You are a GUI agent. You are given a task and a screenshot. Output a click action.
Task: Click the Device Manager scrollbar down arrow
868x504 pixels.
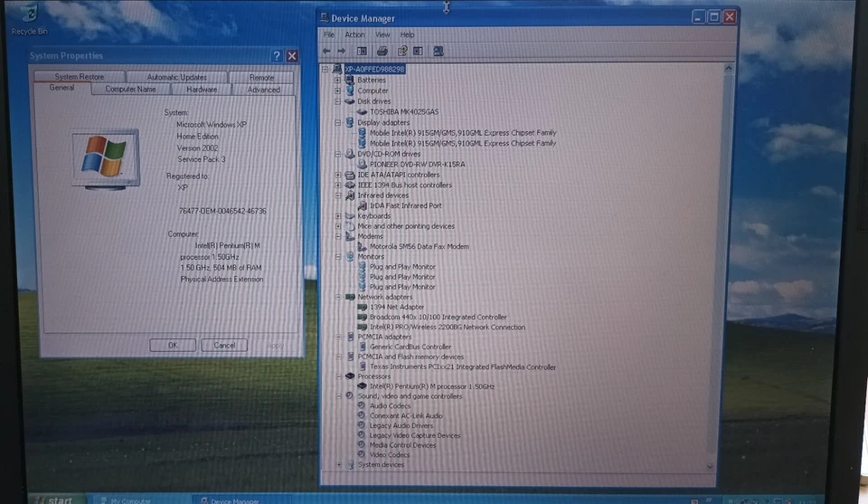(711, 467)
